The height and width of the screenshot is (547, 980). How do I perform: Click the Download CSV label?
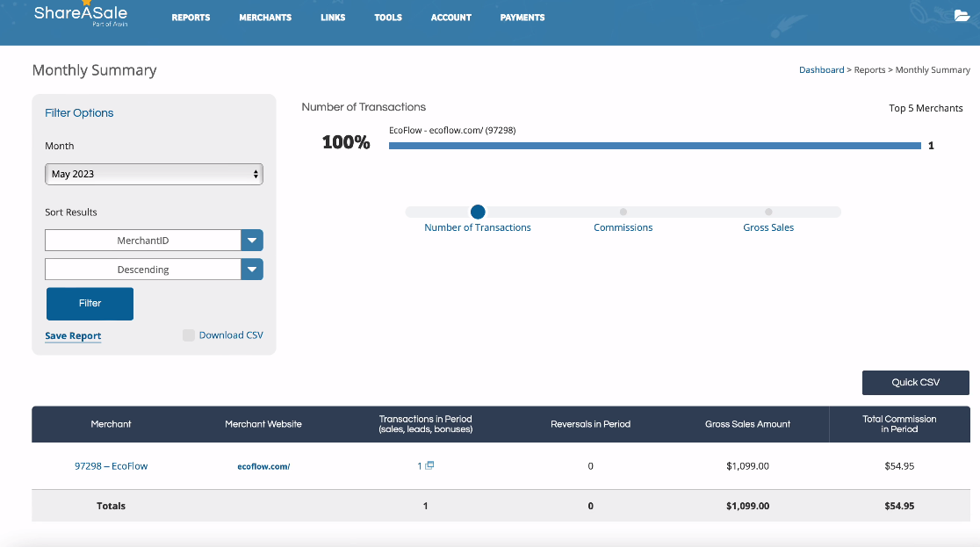pos(231,335)
